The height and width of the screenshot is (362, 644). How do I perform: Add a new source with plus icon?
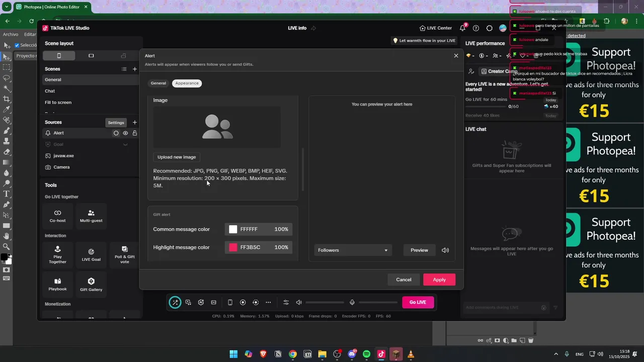tap(134, 122)
